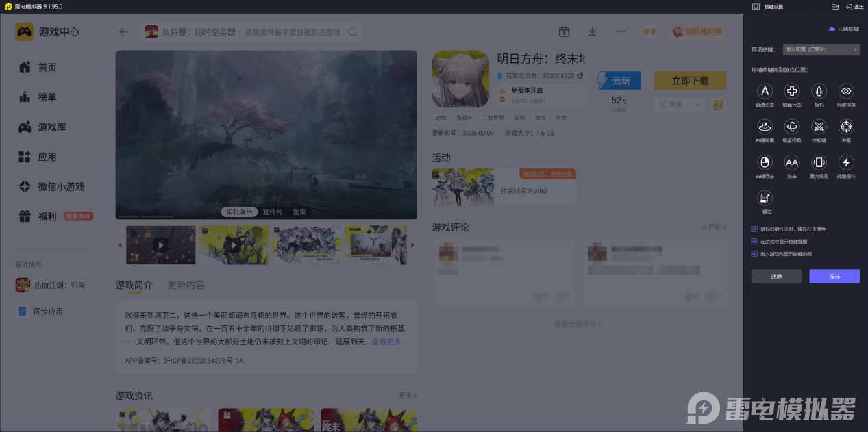Expand the 预设按键 preset dropdown
868x432 pixels.
[x=821, y=49]
